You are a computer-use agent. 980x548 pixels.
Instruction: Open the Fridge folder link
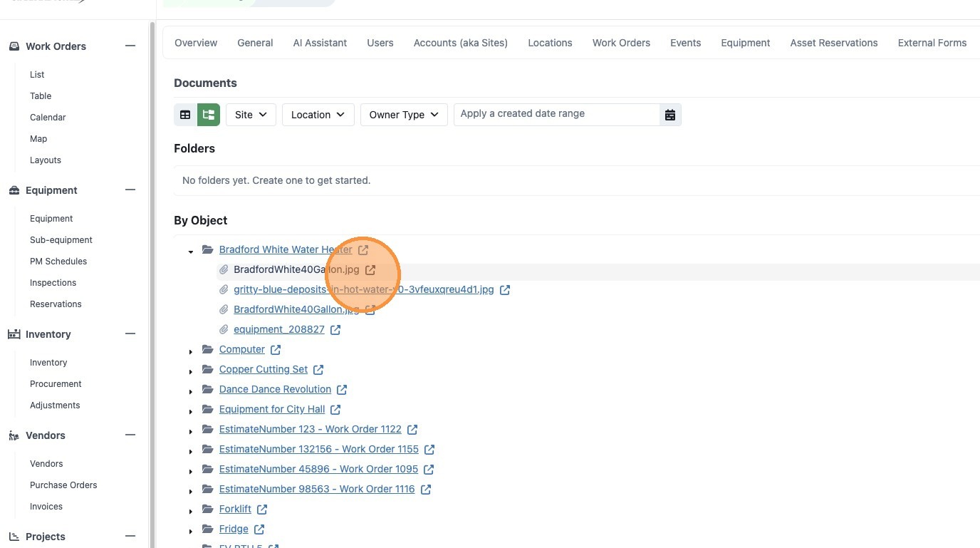click(x=234, y=529)
